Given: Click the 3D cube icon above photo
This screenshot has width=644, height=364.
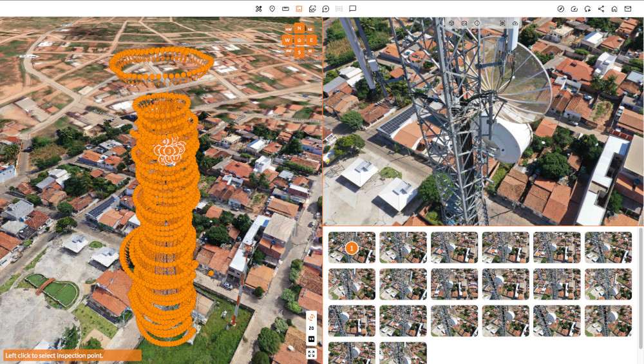Looking at the screenshot, I should [x=451, y=23].
